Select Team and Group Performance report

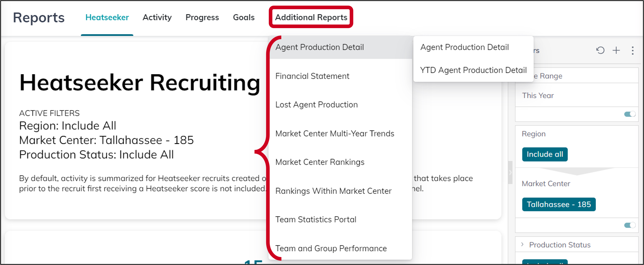331,248
